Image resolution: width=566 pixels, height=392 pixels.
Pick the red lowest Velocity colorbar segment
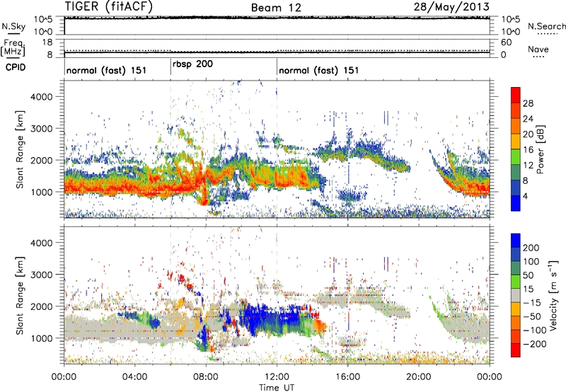[516, 350]
